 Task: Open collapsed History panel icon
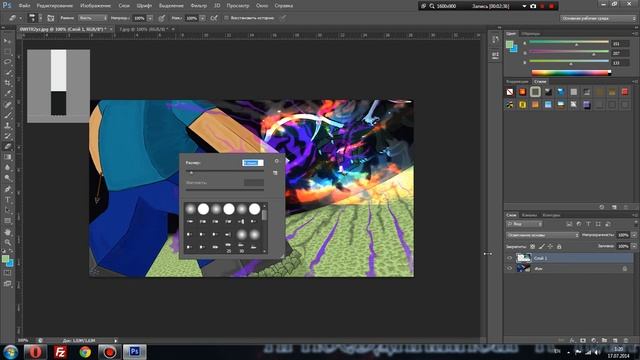(x=495, y=40)
